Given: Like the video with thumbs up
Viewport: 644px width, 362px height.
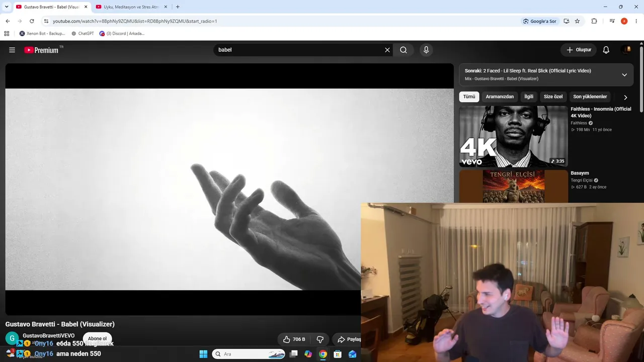Looking at the screenshot, I should (293, 339).
